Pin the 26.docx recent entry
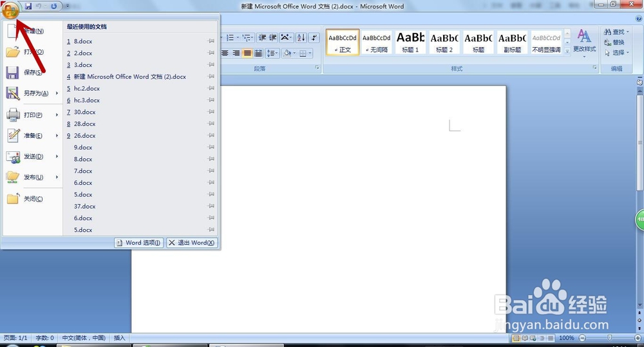 [211, 135]
